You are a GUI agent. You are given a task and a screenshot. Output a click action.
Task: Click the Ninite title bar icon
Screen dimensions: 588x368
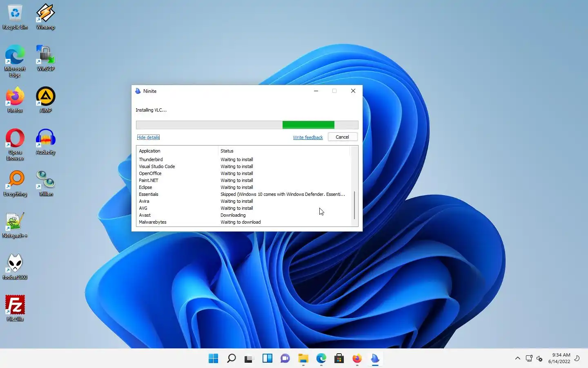point(138,91)
